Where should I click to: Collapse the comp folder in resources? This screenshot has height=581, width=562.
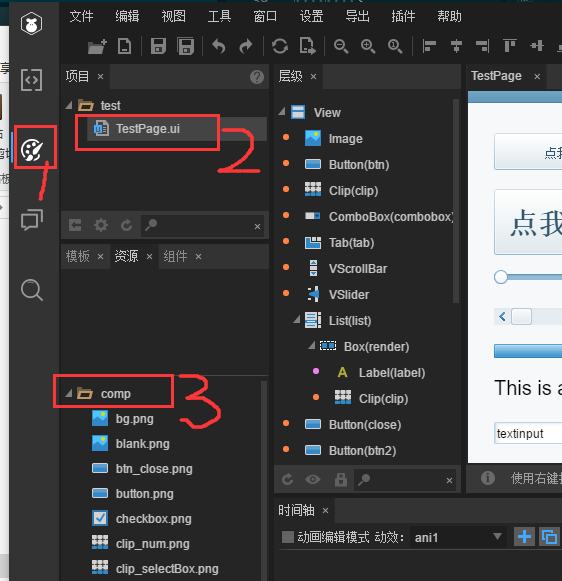click(x=69, y=394)
